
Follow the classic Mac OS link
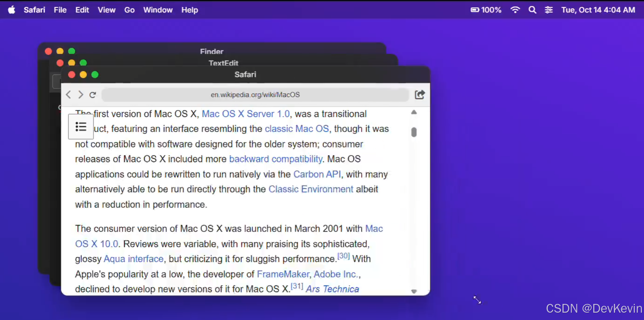297,129
